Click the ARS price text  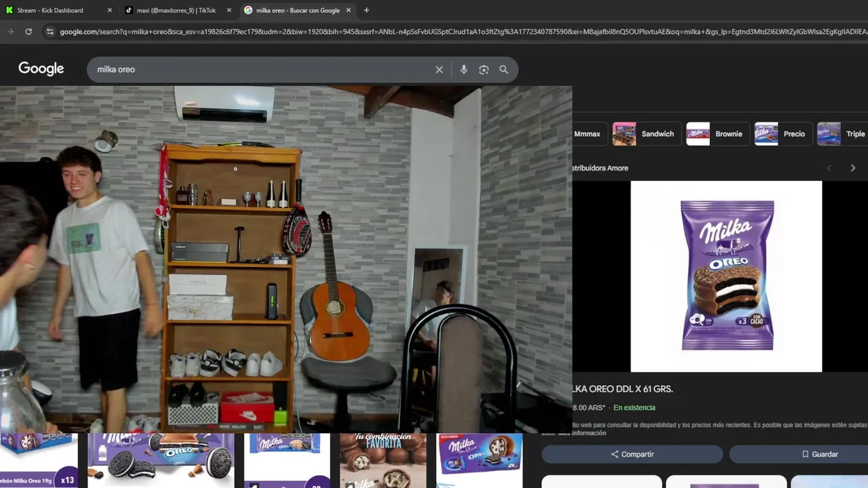[589, 408]
